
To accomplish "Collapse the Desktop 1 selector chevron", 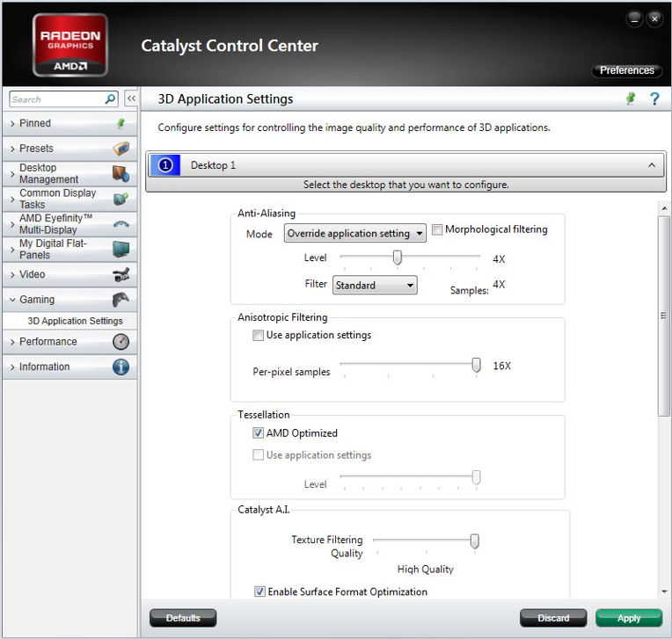I will point(652,165).
